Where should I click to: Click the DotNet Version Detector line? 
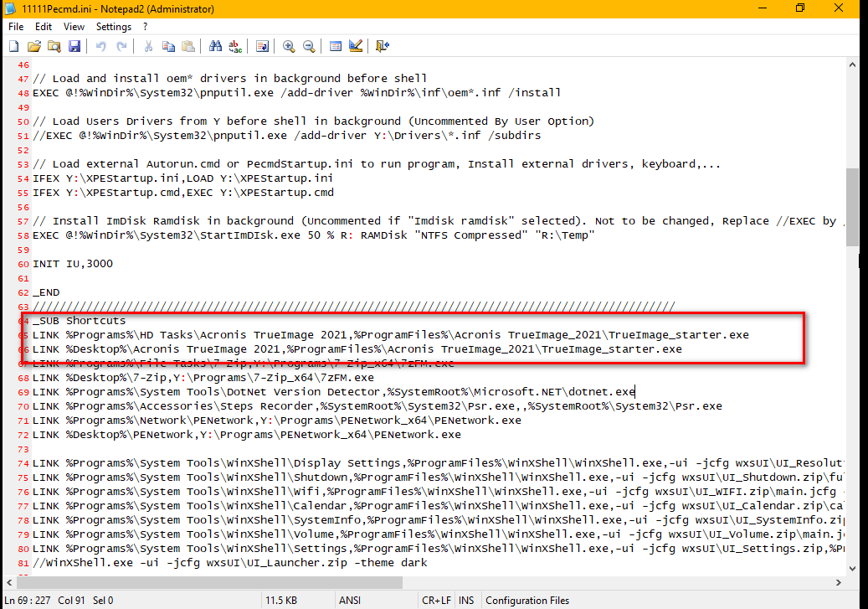[x=334, y=392]
